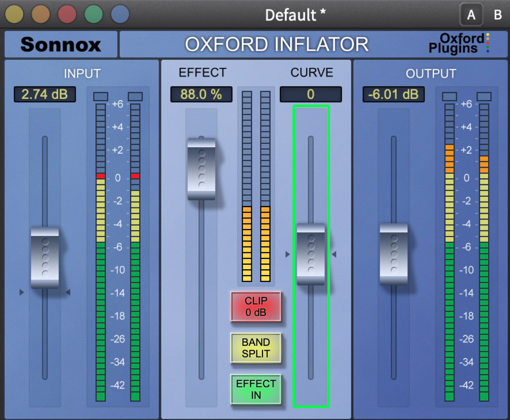Click the red circle in title bar

pos(67,14)
